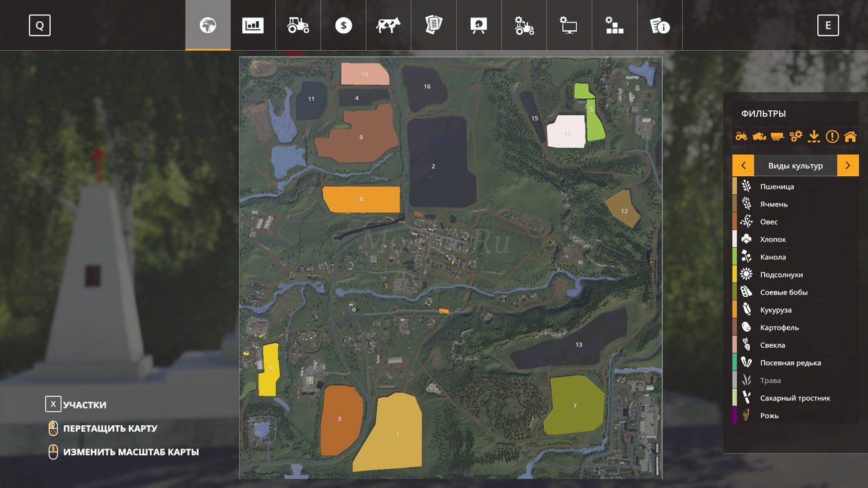
Task: Click the Посевная редька green color swatch
Action: click(x=734, y=362)
